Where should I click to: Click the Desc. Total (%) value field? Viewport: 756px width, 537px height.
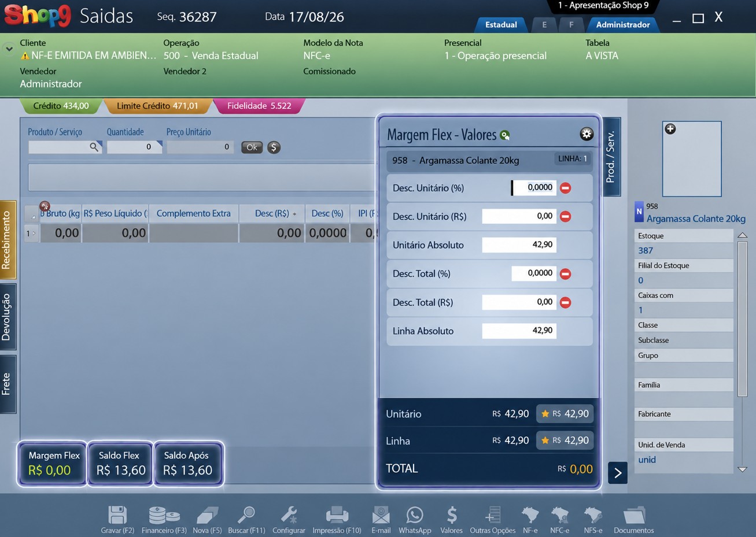(x=533, y=273)
